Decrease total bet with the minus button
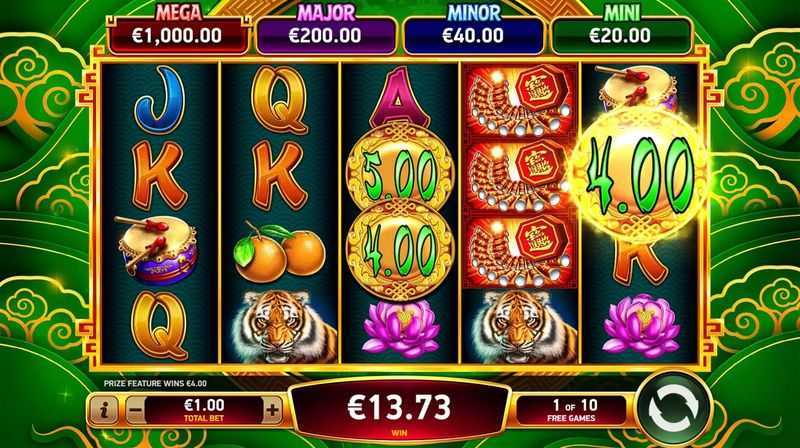 click(x=135, y=410)
